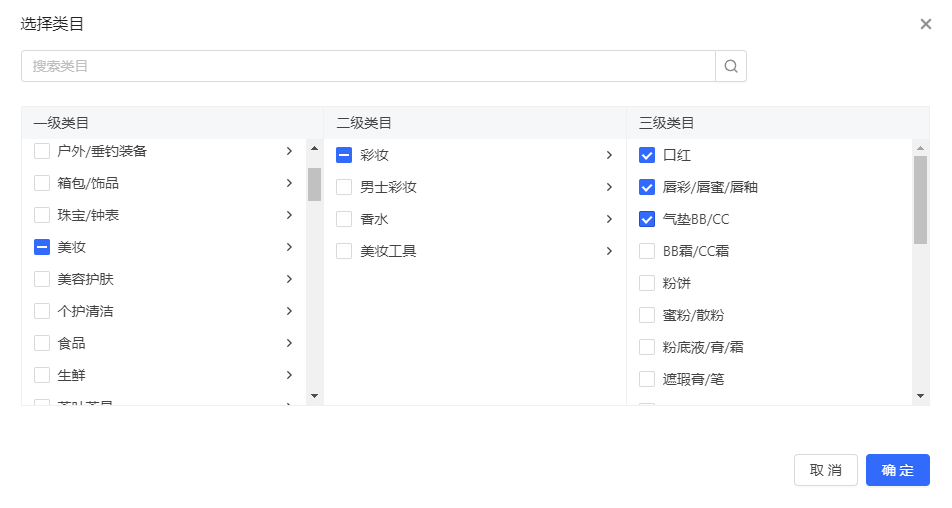Select the 彩妆 second-level item
The height and width of the screenshot is (508, 952).
374,155
